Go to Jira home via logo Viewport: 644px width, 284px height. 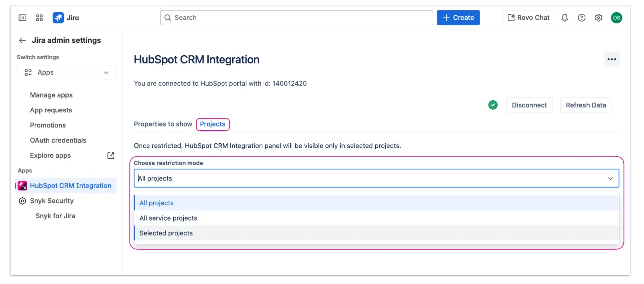coord(66,18)
